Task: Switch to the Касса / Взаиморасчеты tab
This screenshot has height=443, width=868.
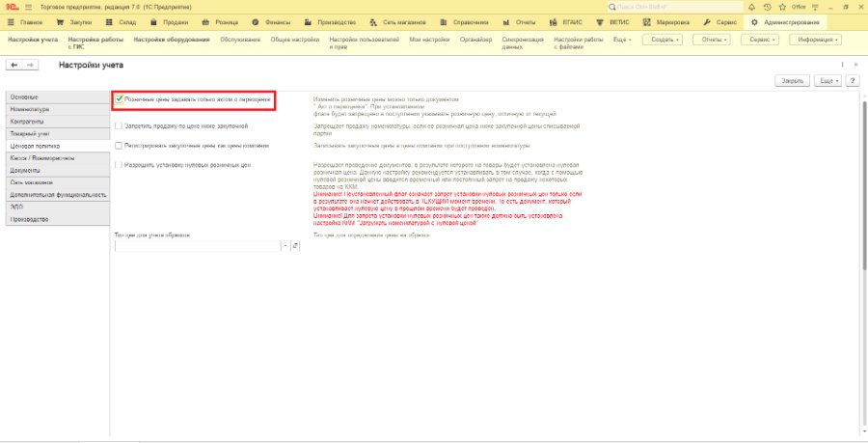Action: point(58,158)
